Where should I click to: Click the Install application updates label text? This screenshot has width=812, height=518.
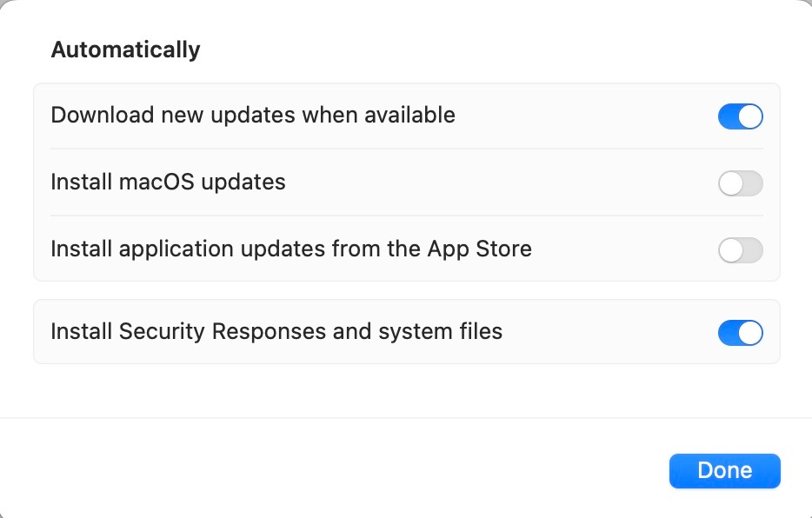[291, 249]
